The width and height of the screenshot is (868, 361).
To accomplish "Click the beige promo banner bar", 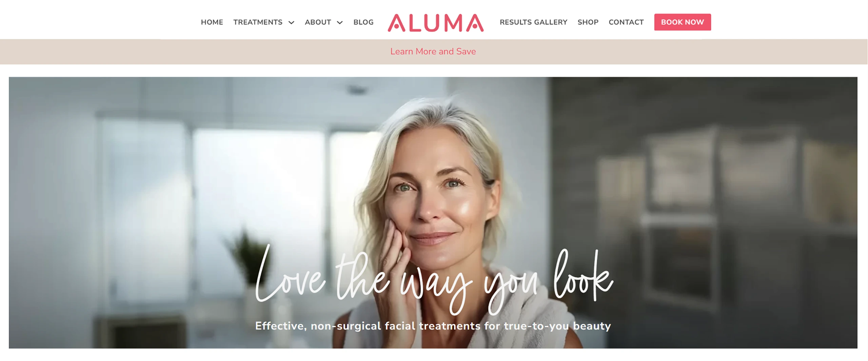I will pyautogui.click(x=434, y=52).
